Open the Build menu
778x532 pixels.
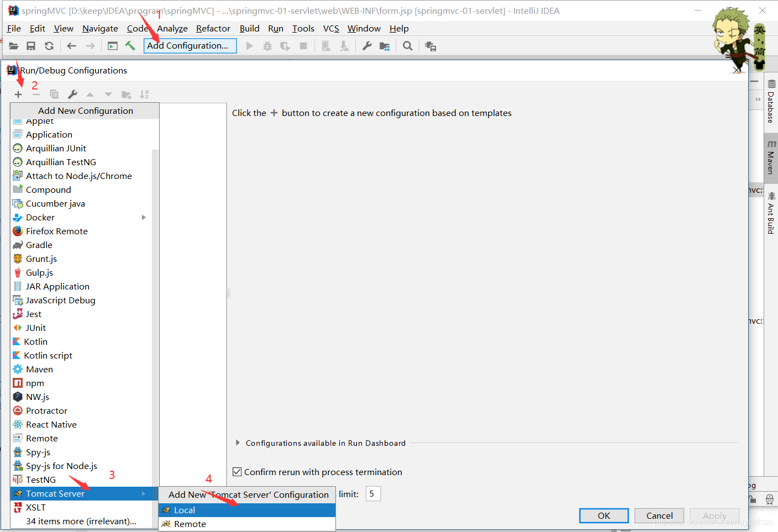pyautogui.click(x=249, y=28)
